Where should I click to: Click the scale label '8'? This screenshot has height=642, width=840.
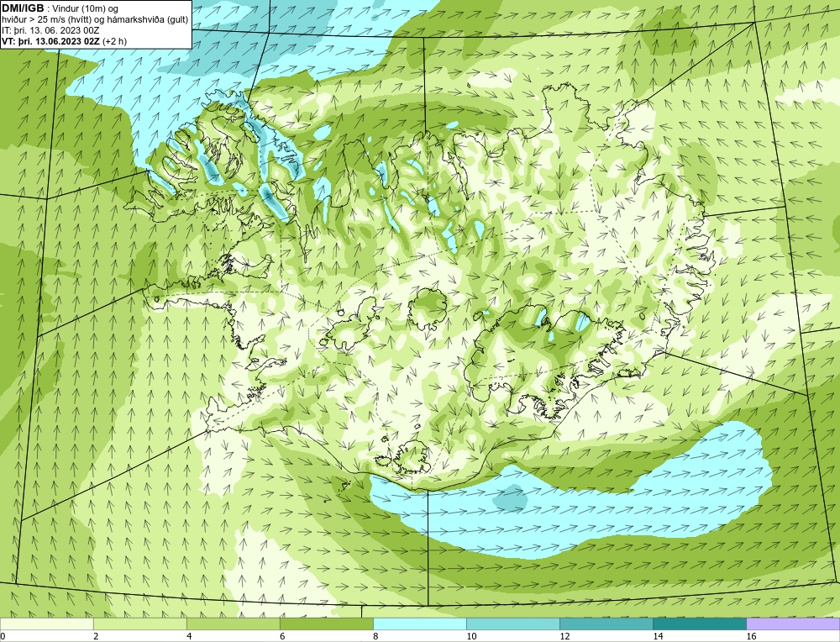coord(375,636)
